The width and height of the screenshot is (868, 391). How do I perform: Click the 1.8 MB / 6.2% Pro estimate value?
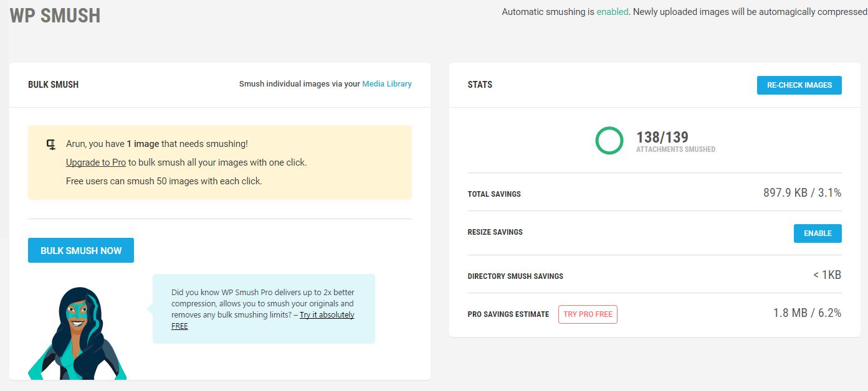click(807, 313)
